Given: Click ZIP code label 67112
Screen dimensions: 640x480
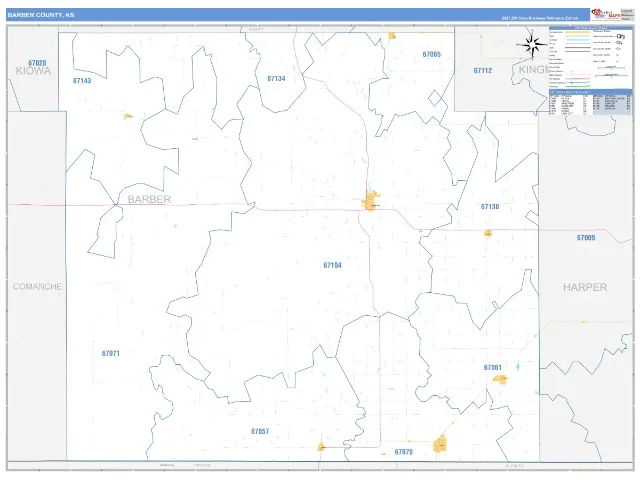Looking at the screenshot, I should point(483,71).
